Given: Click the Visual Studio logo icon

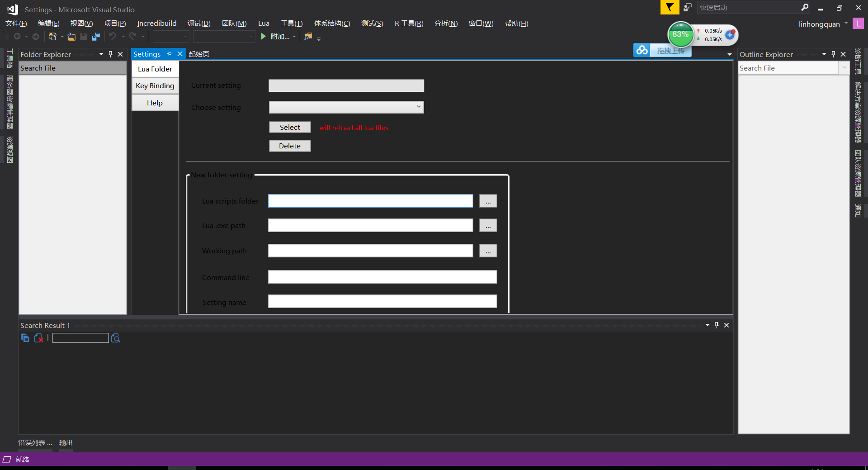Looking at the screenshot, I should click(13, 9).
